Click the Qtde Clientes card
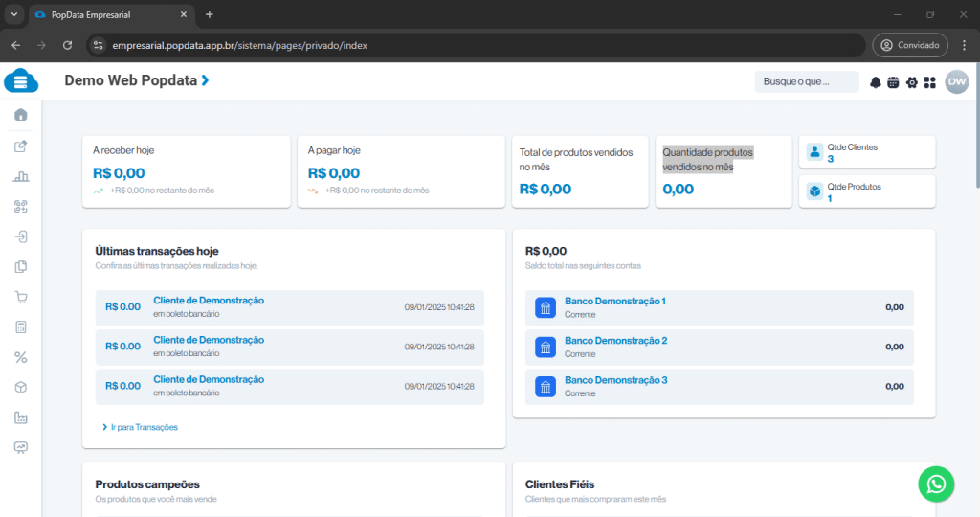 tap(867, 152)
